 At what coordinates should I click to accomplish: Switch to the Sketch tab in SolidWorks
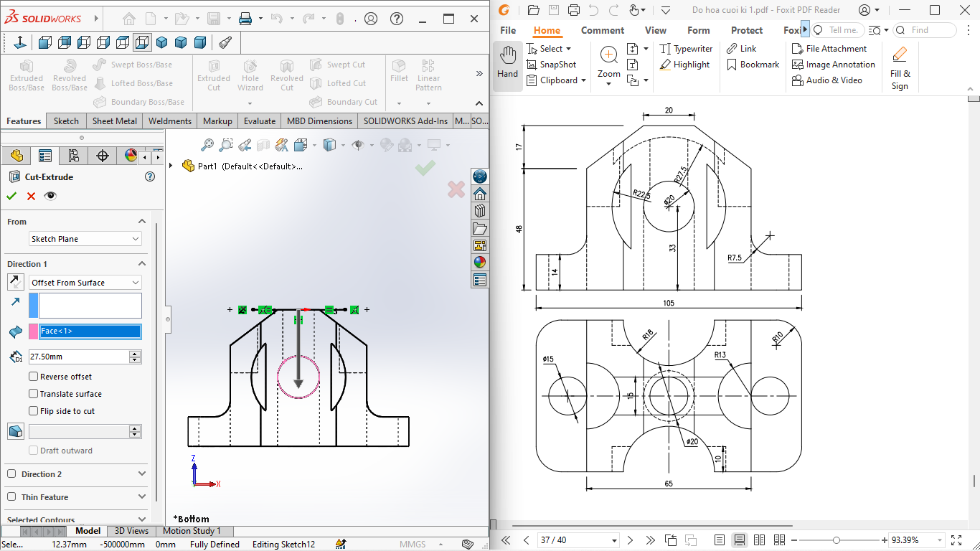[x=66, y=121]
